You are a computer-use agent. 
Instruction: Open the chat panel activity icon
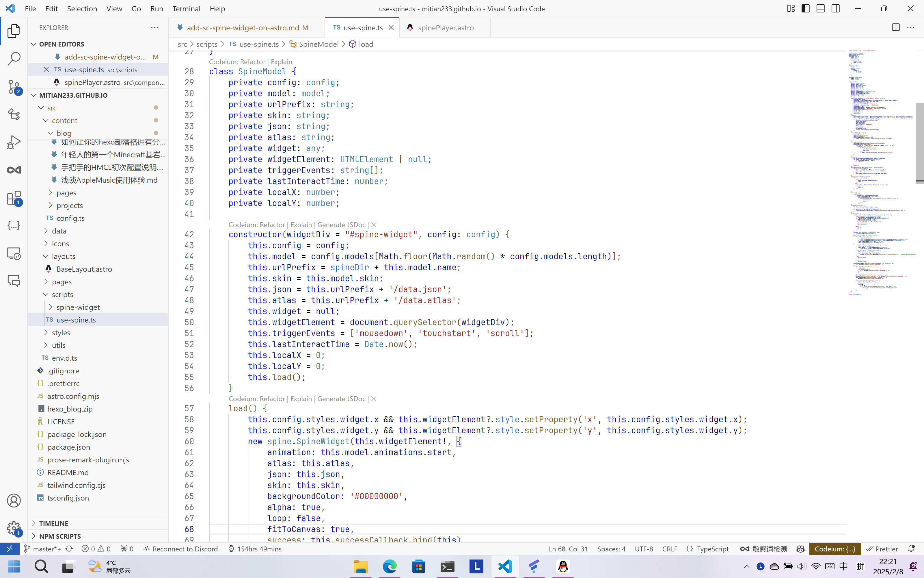coord(14,281)
